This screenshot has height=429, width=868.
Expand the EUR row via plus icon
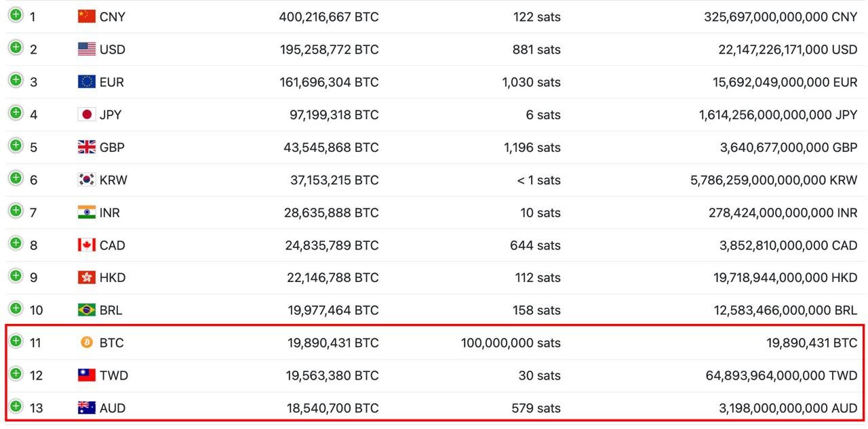(x=16, y=80)
